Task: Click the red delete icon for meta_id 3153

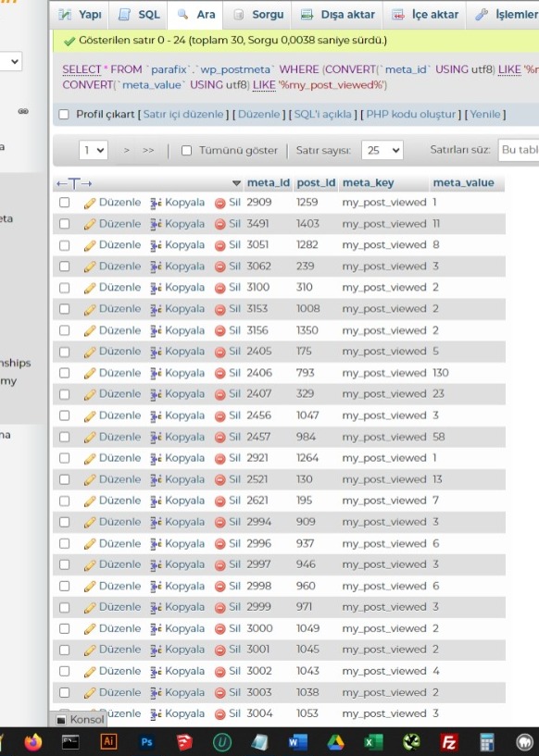Action: point(220,310)
